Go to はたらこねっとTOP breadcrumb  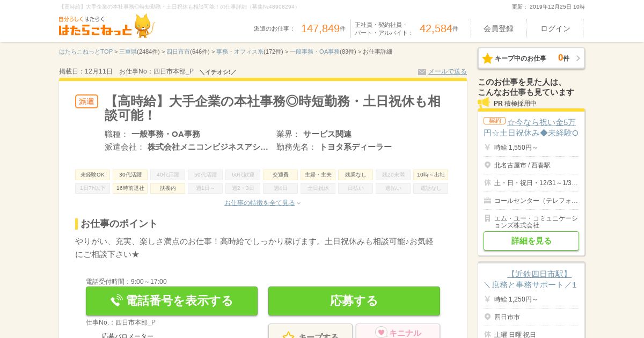tap(86, 52)
